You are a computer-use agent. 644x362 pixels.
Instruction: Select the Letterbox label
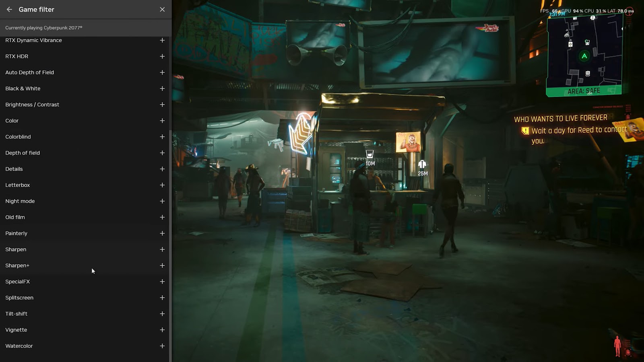pos(18,185)
